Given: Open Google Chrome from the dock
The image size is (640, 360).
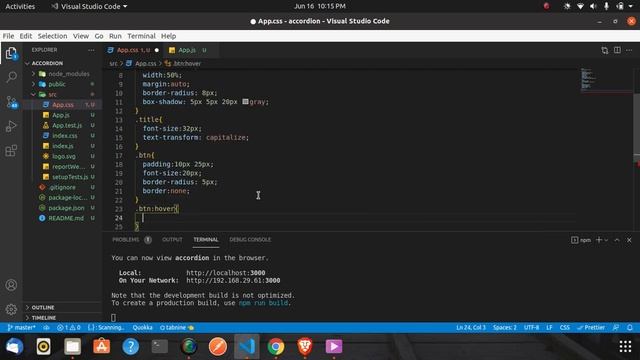Looking at the screenshot, I should [276, 347].
